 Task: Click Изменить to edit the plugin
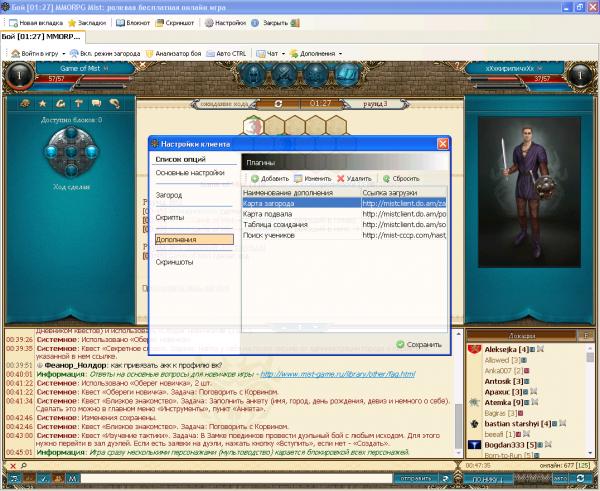point(313,179)
